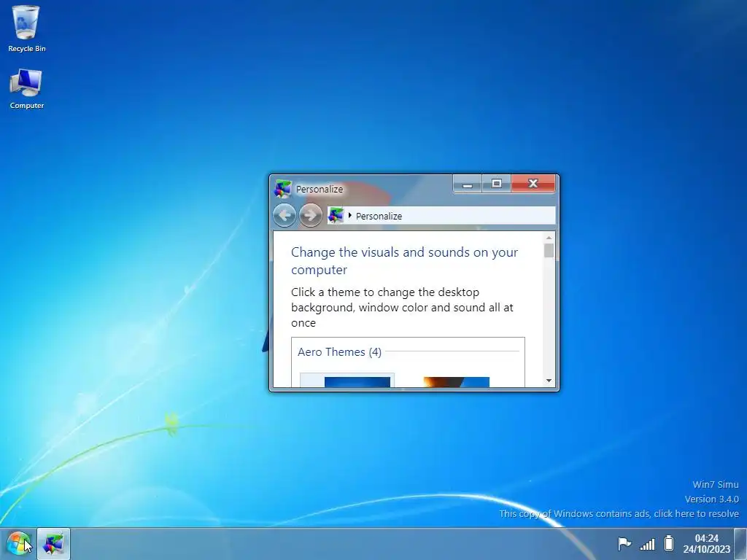This screenshot has width=747, height=560.
Task: Select the second Aero theme thumbnail
Action: coord(457,381)
